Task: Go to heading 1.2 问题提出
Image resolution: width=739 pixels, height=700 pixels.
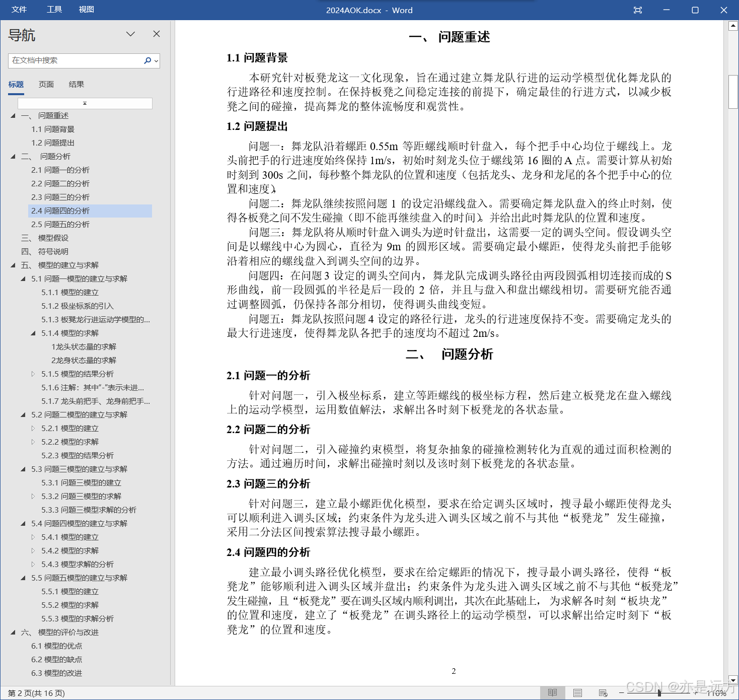Action: click(53, 143)
